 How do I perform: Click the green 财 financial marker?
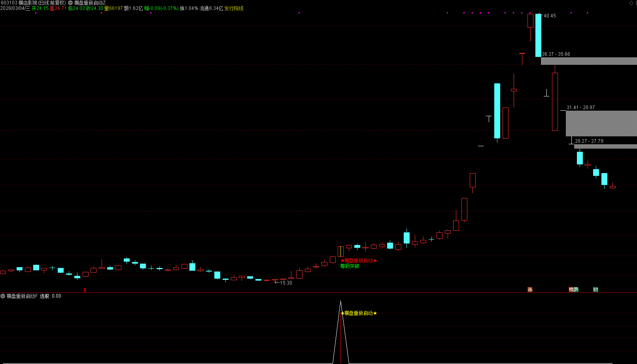pyautogui.click(x=595, y=290)
